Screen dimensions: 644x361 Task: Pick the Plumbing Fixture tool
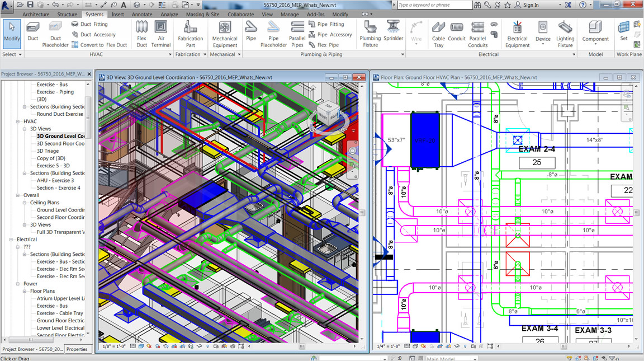pyautogui.click(x=370, y=33)
